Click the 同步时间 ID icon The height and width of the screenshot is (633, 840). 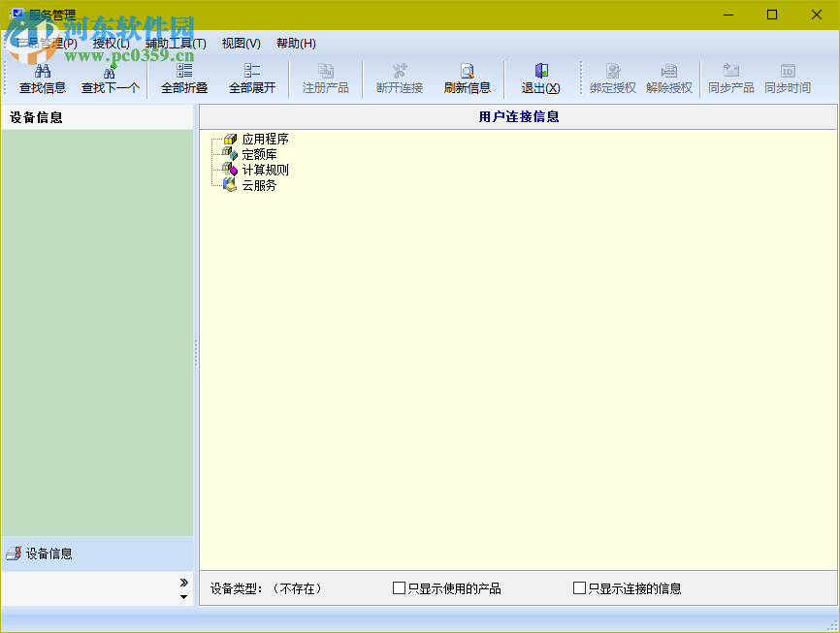click(788, 71)
